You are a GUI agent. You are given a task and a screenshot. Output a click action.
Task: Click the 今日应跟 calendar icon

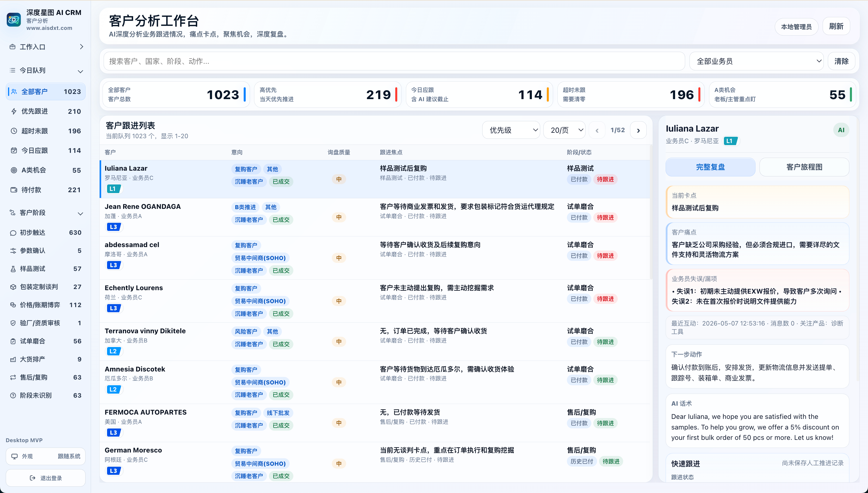tap(14, 150)
